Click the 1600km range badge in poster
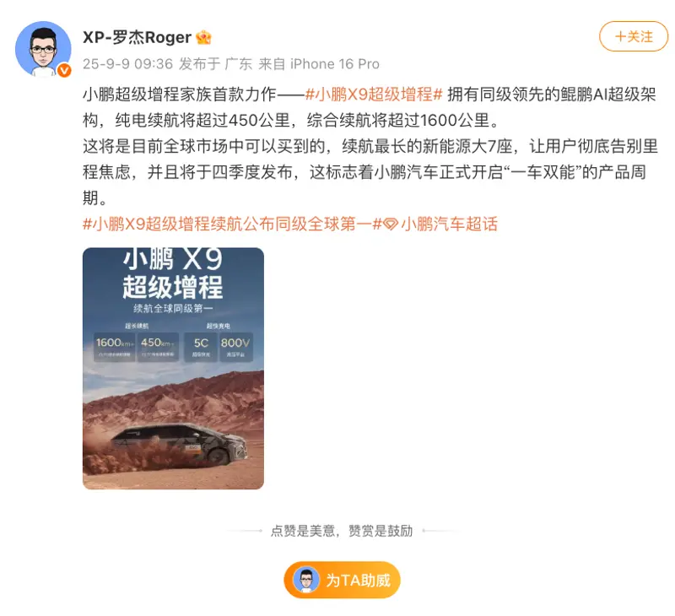The width and height of the screenshot is (675, 616). point(115,347)
